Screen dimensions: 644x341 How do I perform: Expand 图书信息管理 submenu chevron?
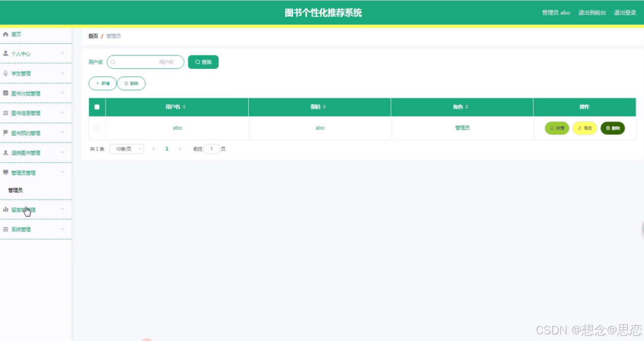(63, 112)
